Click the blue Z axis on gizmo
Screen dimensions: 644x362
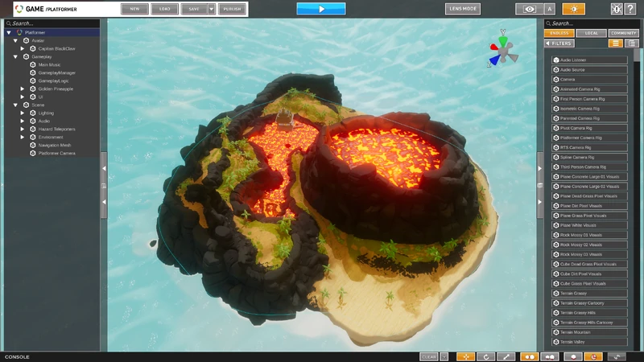(x=495, y=60)
